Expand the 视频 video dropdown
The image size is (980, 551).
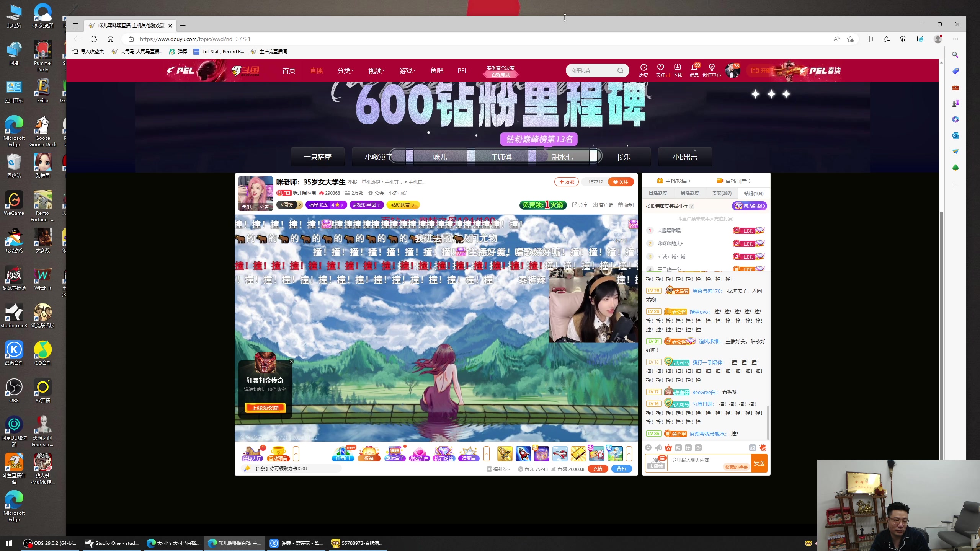[376, 71]
